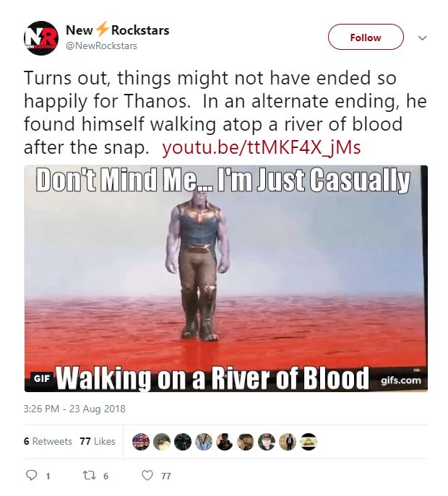Screen dimensions: 448x496
Task: Click the lightning bolt emoji in name
Action: pos(103,30)
